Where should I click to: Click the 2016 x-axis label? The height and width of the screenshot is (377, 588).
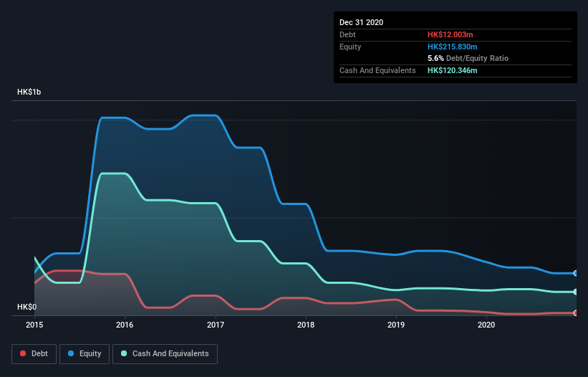coord(125,325)
